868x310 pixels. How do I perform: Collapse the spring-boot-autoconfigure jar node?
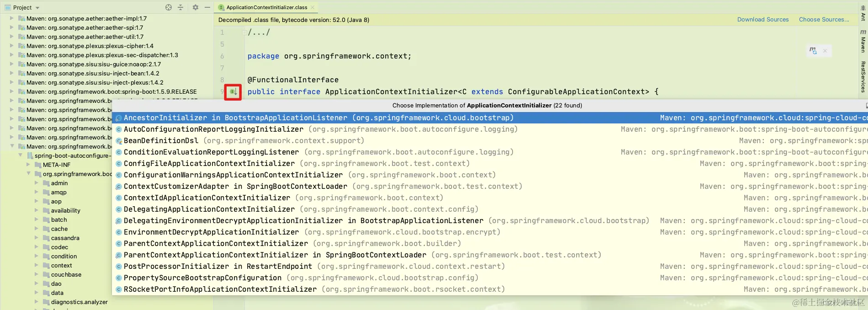click(20, 155)
